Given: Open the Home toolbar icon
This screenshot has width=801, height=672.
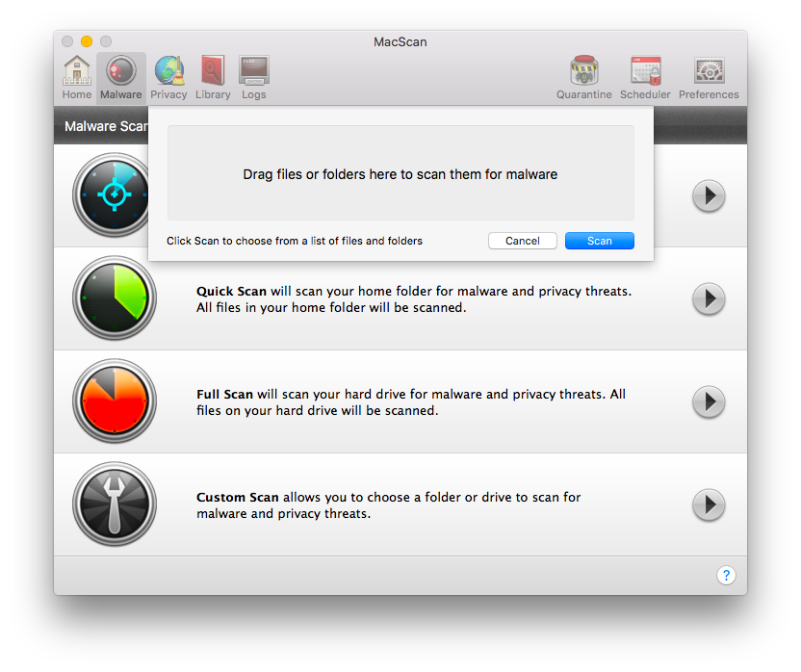Looking at the screenshot, I should (77, 78).
